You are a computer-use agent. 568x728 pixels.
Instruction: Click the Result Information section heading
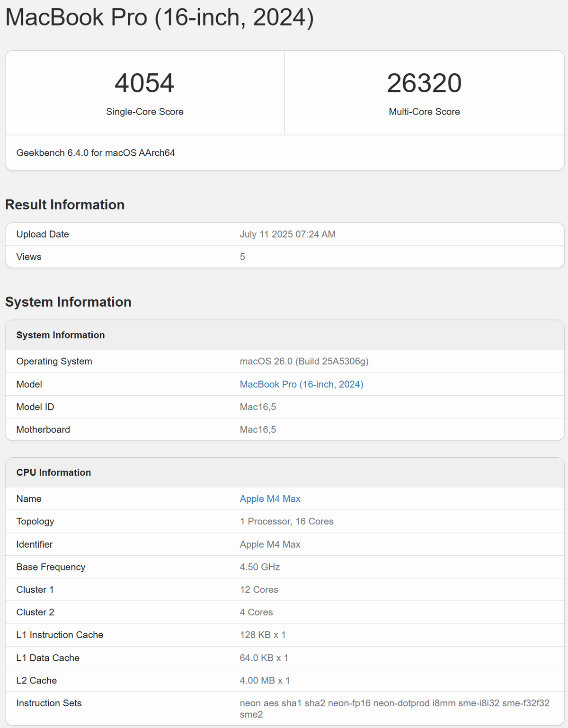coord(65,205)
